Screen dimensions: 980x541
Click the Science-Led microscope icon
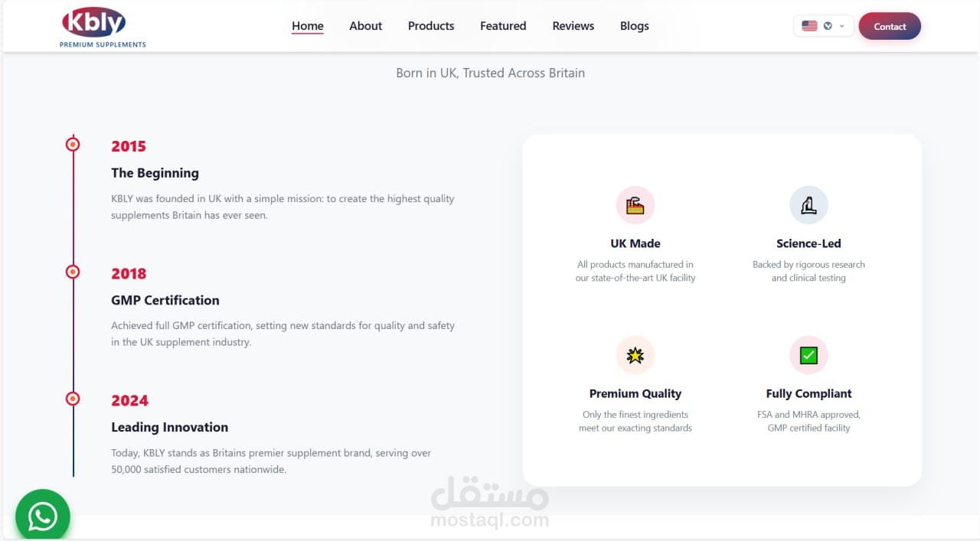(808, 205)
